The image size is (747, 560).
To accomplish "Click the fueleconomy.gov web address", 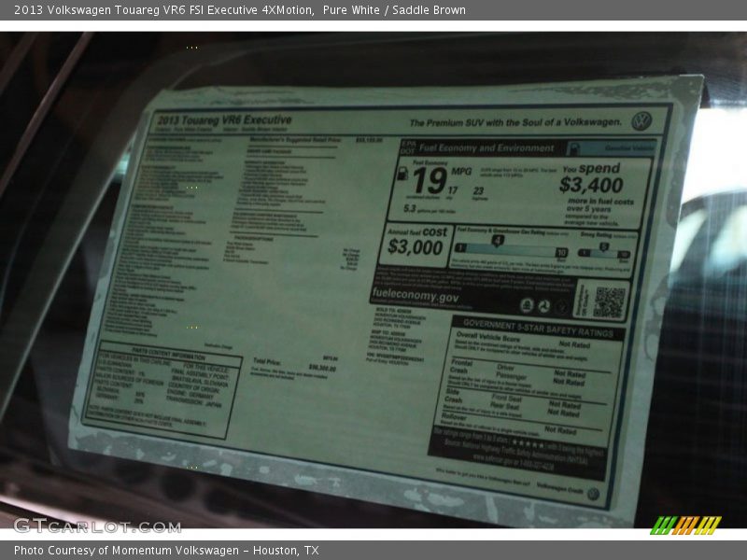I will point(416,297).
